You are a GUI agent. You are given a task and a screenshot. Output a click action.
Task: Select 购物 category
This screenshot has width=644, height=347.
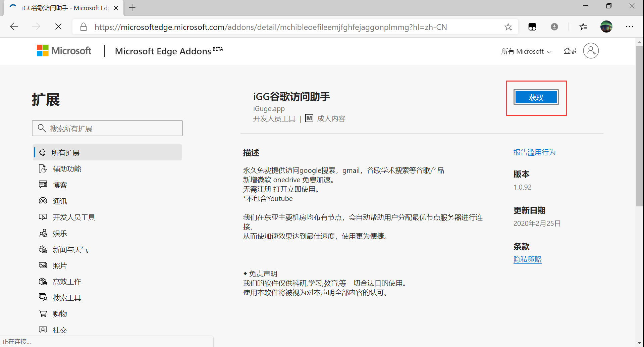click(60, 314)
